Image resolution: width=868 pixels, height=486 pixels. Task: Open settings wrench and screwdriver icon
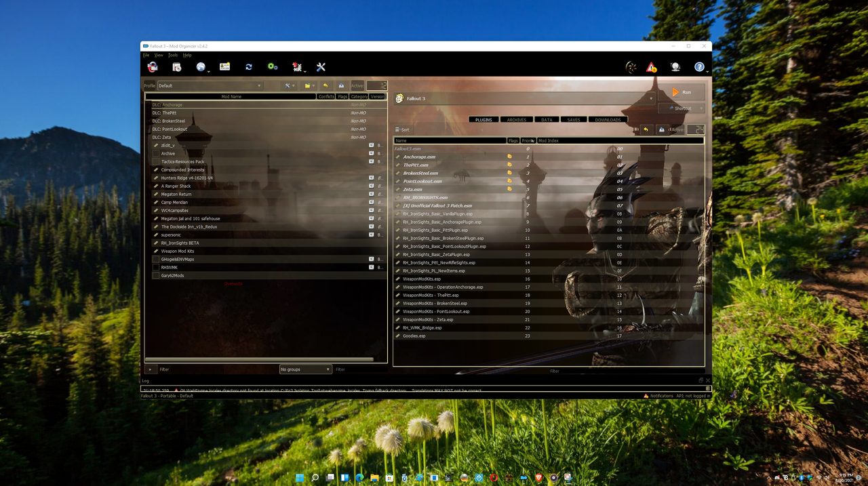tap(321, 67)
